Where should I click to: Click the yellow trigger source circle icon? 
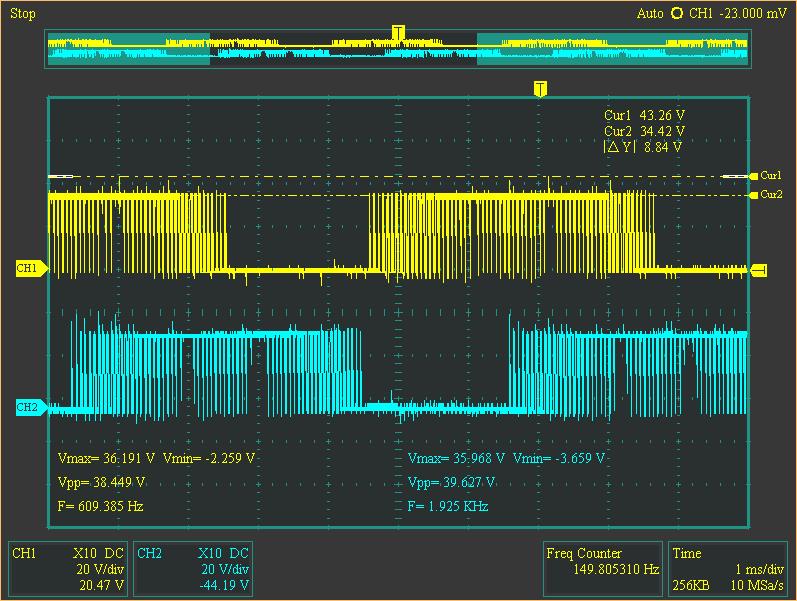tap(677, 14)
